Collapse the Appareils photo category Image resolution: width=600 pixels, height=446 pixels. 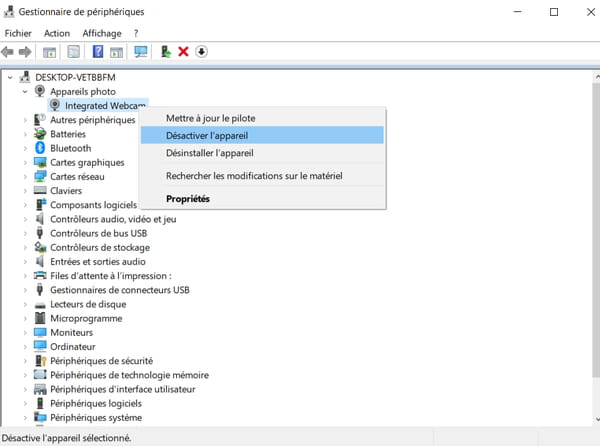[25, 91]
